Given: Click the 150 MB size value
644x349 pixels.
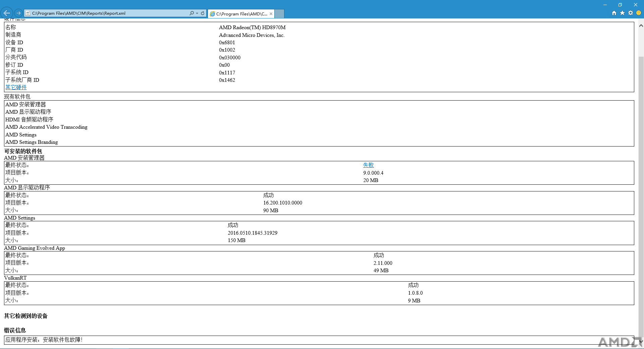Looking at the screenshot, I should [236, 240].
